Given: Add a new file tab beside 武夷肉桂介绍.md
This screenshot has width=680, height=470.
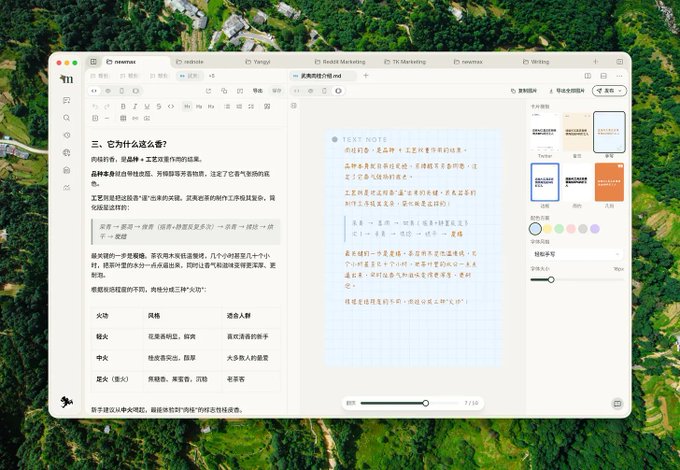Looking at the screenshot, I should [x=366, y=76].
